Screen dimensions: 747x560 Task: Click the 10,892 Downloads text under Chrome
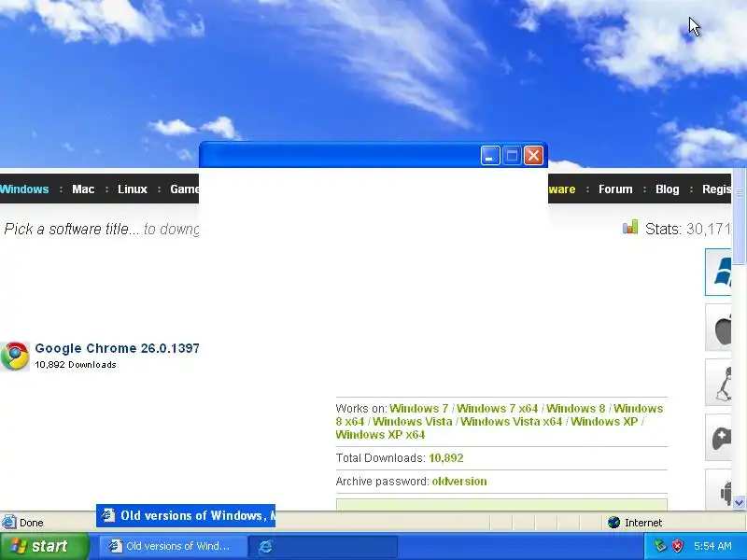pos(76,365)
